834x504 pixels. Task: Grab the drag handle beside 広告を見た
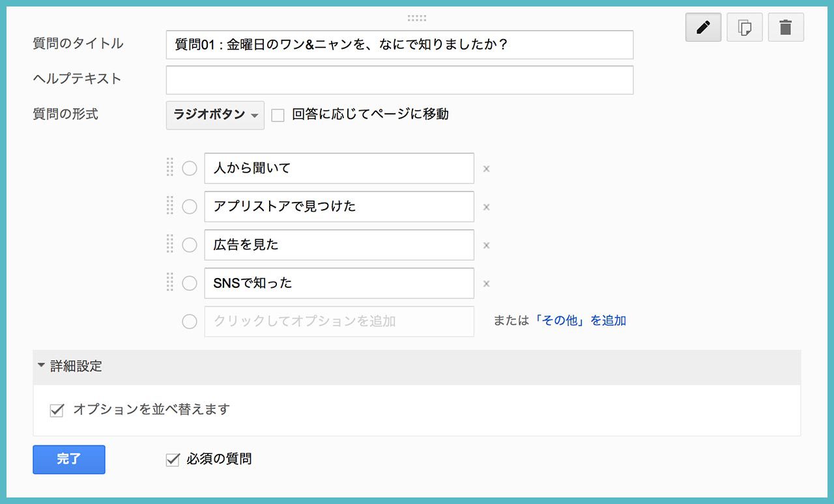pyautogui.click(x=170, y=244)
